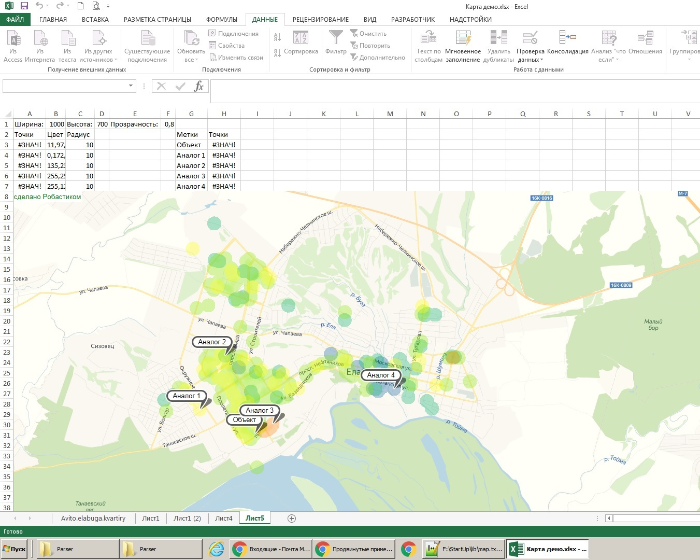Open the Пуск start button

point(15,549)
